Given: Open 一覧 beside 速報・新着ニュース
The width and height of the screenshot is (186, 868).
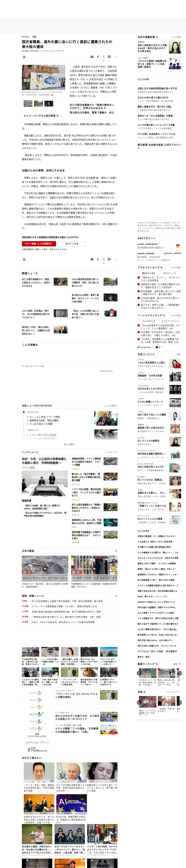Looking at the screenshot, I should pyautogui.click(x=115, y=596).
